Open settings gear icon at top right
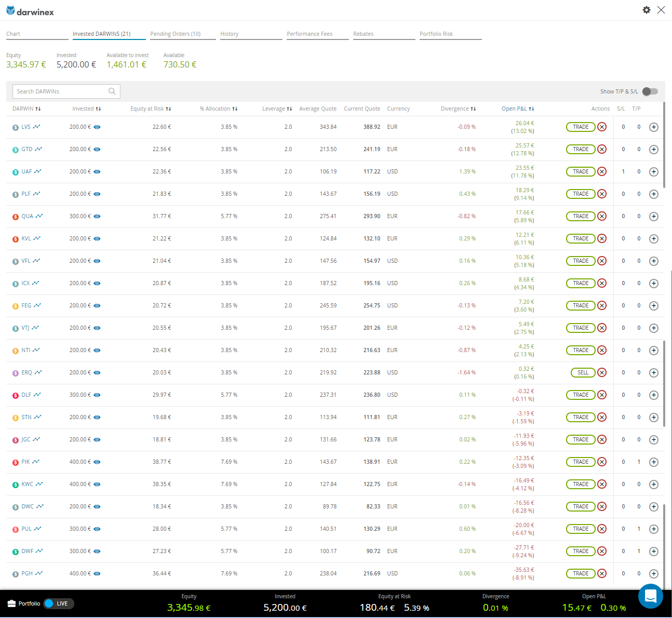Screen dimensions: 672x618 tap(647, 10)
